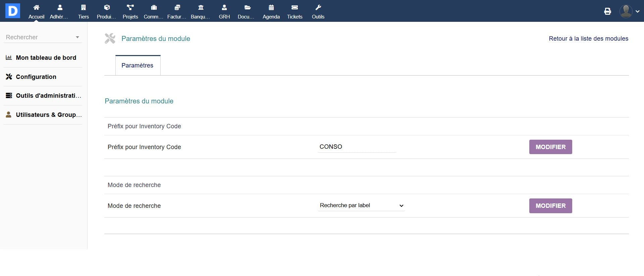The width and height of the screenshot is (644, 276).
Task: Click the Dolibarr D logo icon
Action: [13, 11]
